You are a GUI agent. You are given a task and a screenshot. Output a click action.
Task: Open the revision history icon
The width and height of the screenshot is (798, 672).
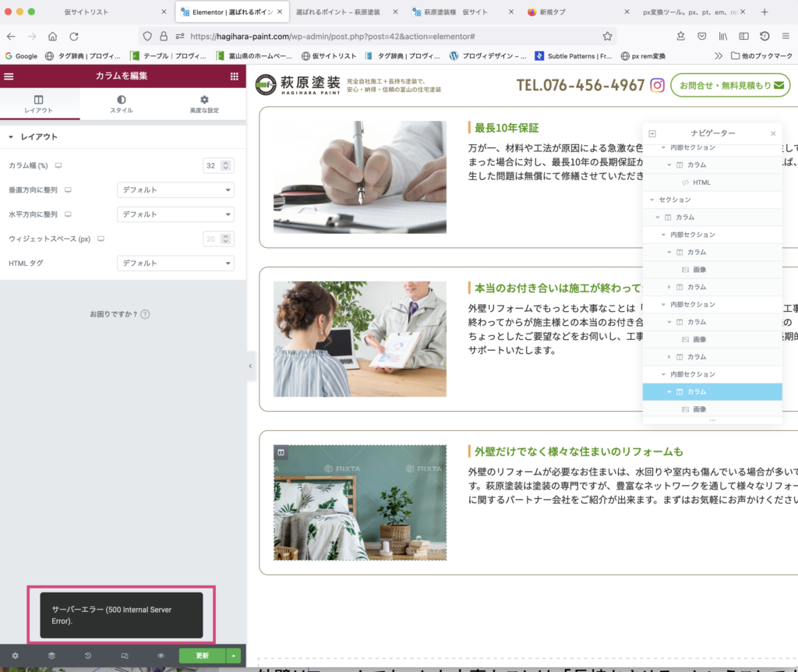point(87,656)
